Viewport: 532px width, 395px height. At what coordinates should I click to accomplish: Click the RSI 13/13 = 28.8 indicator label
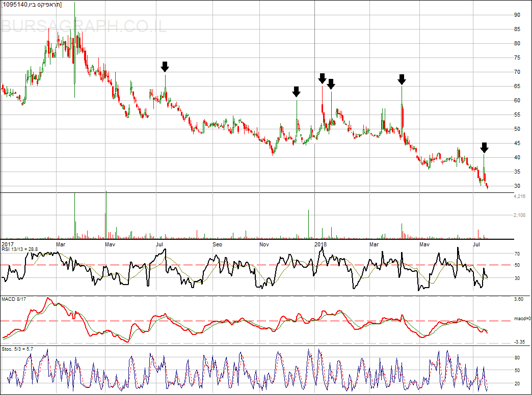click(x=20, y=249)
